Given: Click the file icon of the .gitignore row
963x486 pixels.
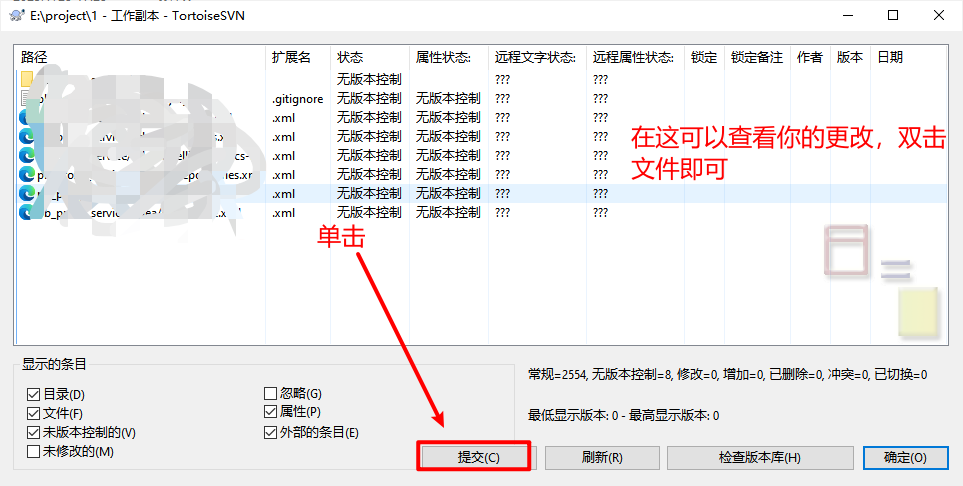Looking at the screenshot, I should tap(27, 98).
